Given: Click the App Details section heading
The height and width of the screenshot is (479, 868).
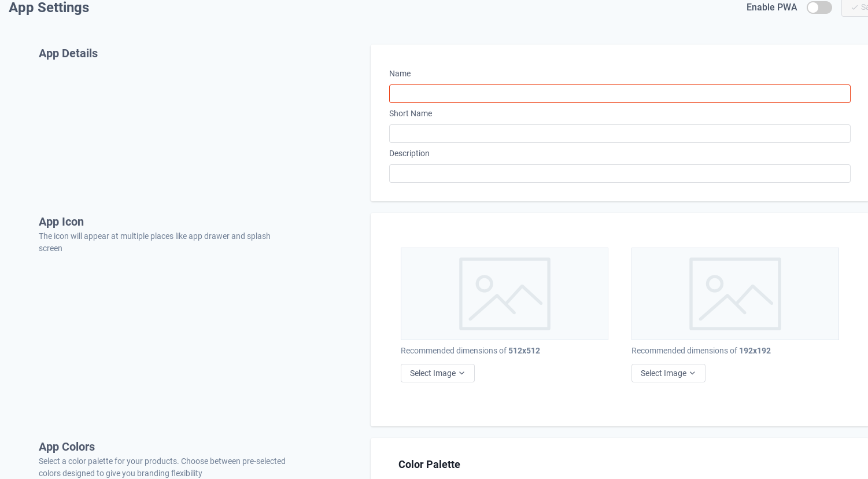Looking at the screenshot, I should [68, 53].
